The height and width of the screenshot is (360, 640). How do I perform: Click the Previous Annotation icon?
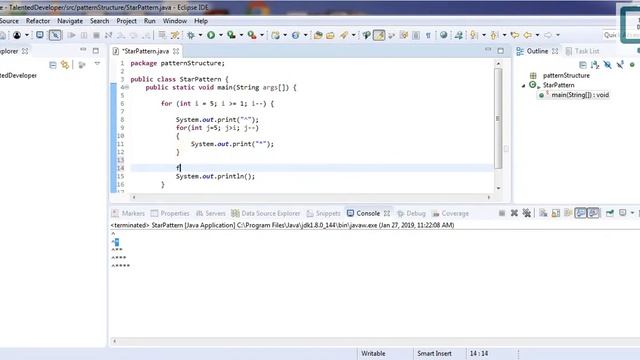point(494,36)
